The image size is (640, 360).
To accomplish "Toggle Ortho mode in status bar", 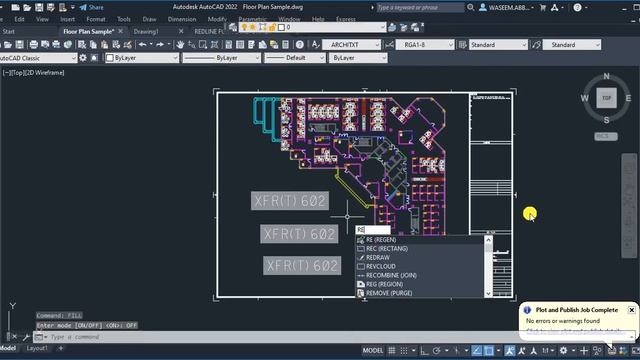I will (424, 351).
